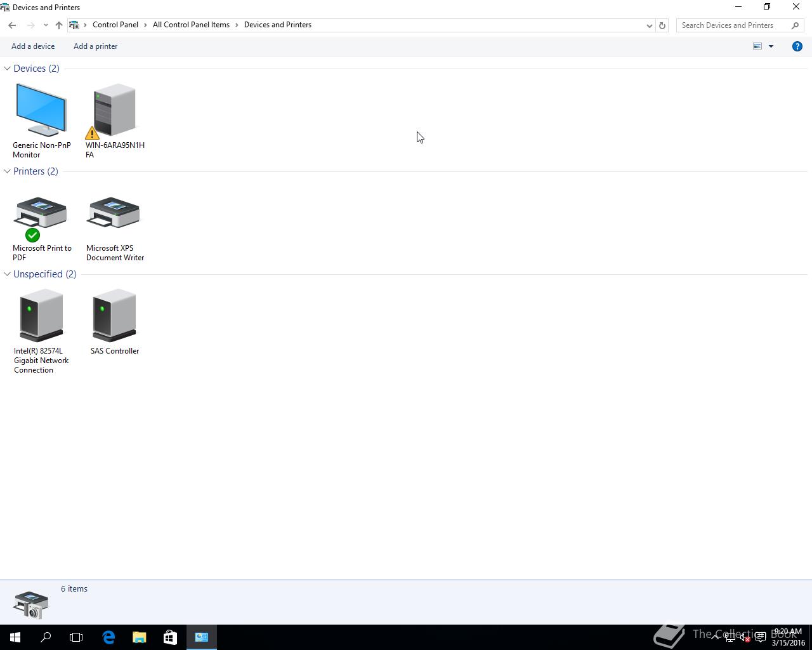Click the Printers (2) group header
Screen dimensions: 812x650
36,171
